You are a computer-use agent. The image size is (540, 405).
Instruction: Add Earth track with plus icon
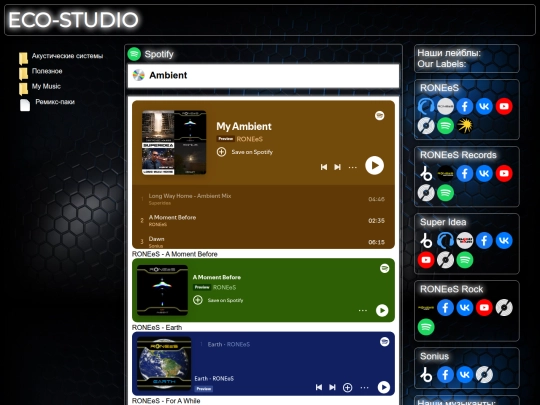(347, 387)
